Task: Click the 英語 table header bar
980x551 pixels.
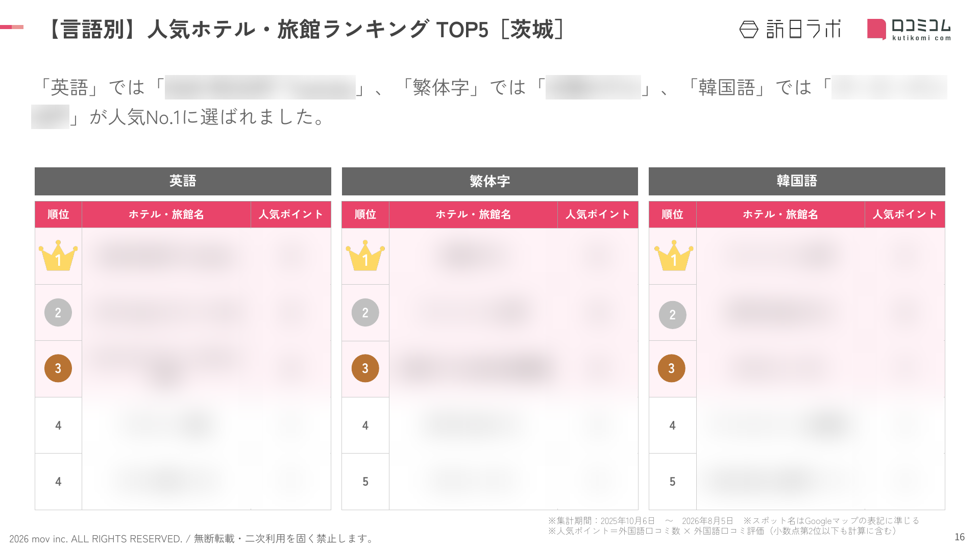Action: click(183, 181)
